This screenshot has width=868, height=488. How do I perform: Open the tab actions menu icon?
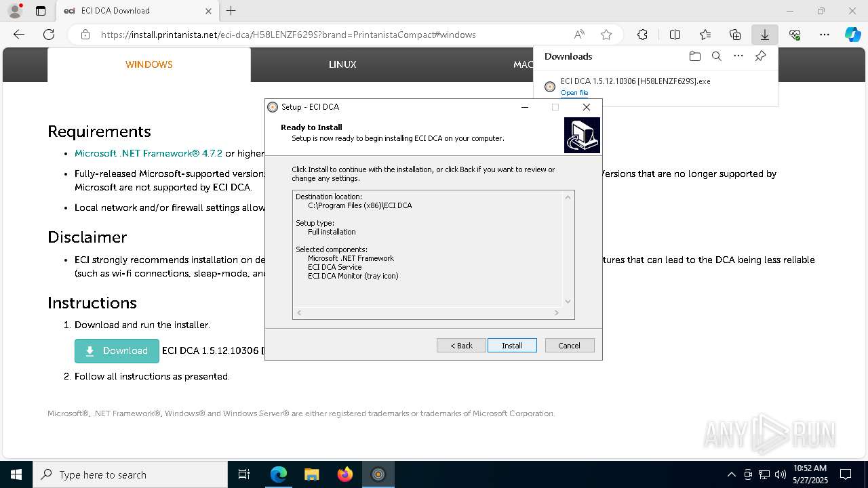[x=41, y=11]
